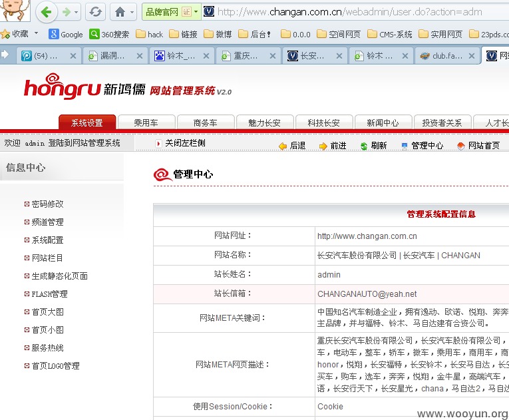Select the 系统设置 navigation tab
Viewport: 509px width, 420px height.
tap(87, 122)
